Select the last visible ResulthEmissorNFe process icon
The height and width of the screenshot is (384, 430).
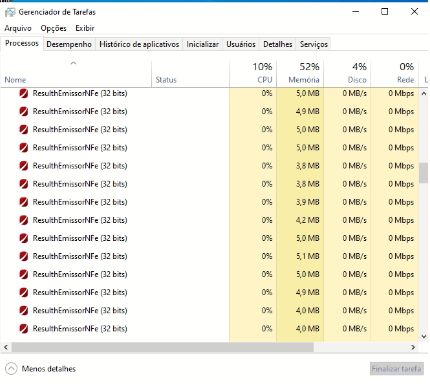[24, 329]
